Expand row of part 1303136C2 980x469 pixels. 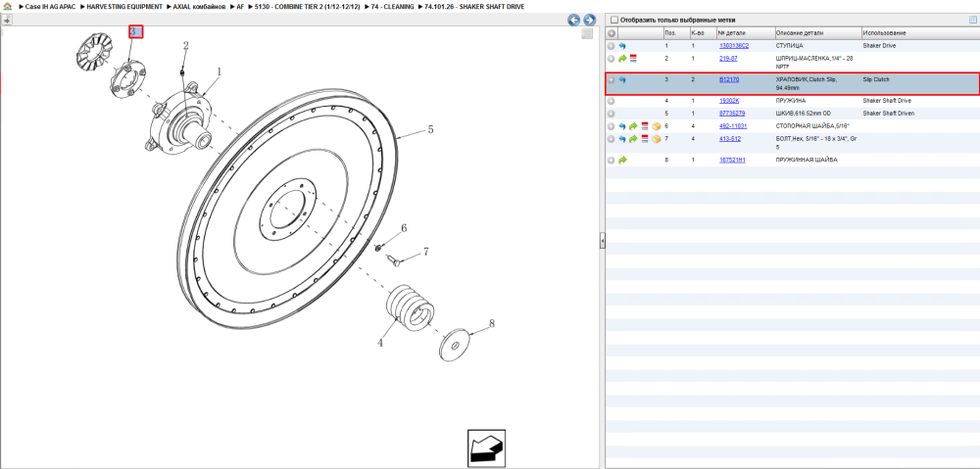tap(612, 46)
